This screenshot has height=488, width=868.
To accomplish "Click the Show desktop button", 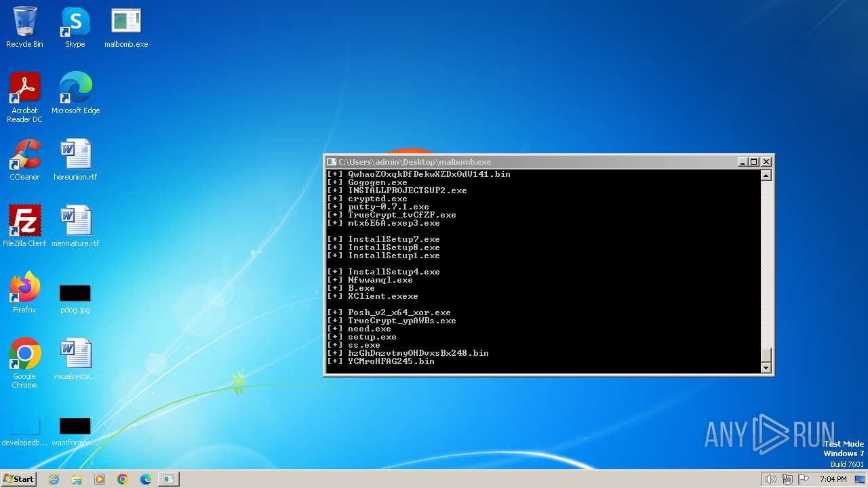I will [x=861, y=479].
